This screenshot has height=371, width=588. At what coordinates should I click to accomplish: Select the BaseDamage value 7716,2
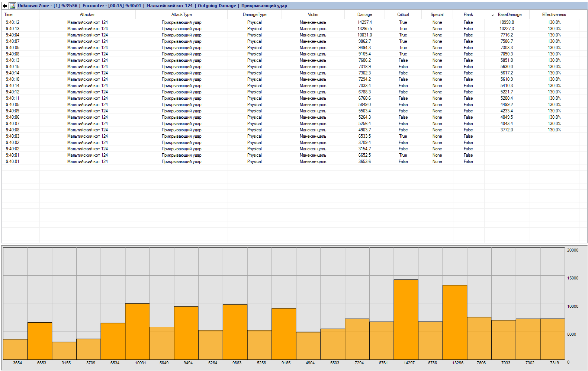tap(507, 35)
